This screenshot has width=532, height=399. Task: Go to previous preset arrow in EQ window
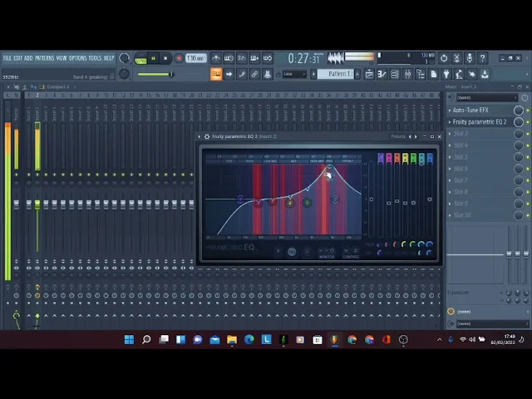click(410, 136)
